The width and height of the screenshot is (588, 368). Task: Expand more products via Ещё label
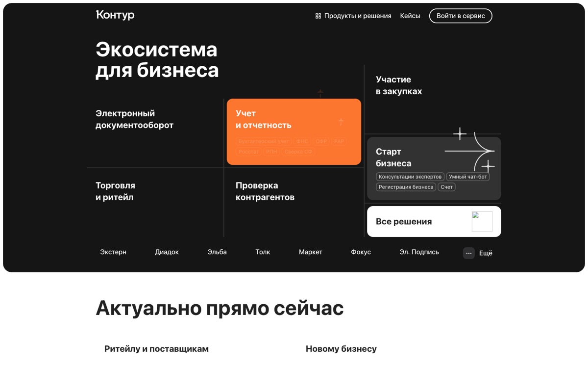pos(486,253)
